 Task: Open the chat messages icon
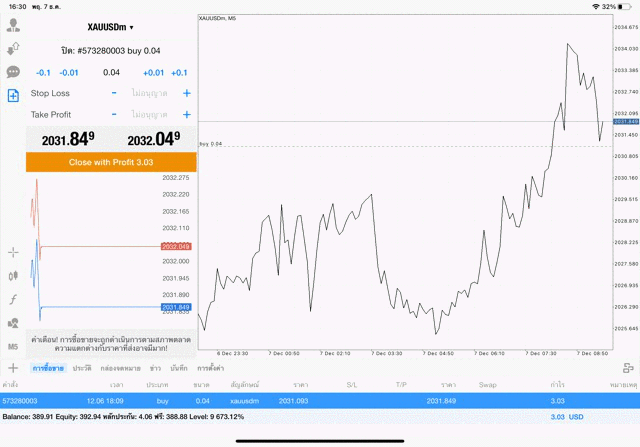pos(14,72)
